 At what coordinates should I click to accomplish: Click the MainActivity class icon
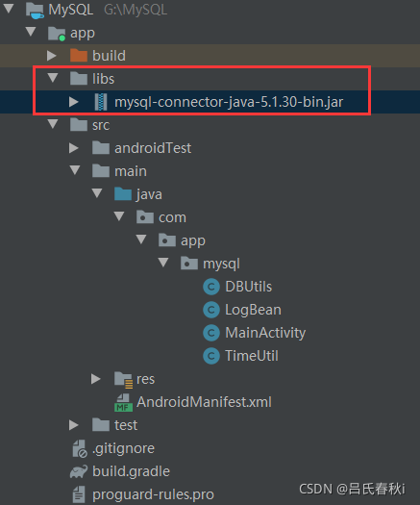coord(211,333)
